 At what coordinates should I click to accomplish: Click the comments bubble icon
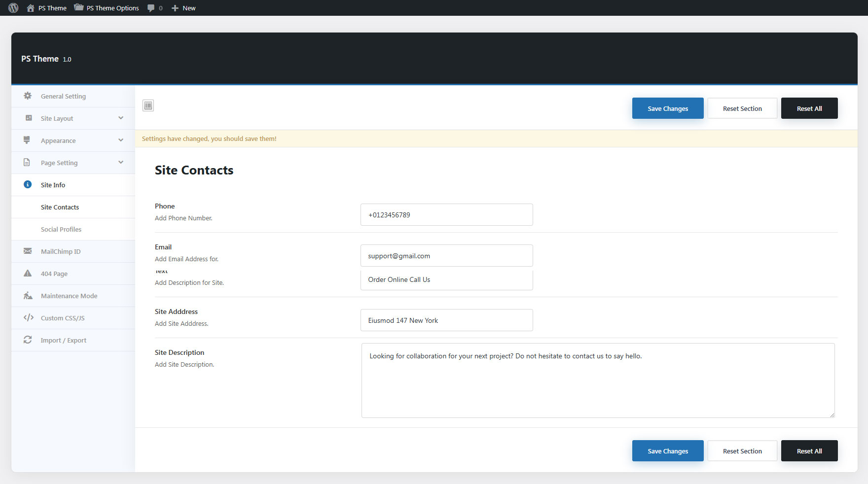click(x=151, y=8)
